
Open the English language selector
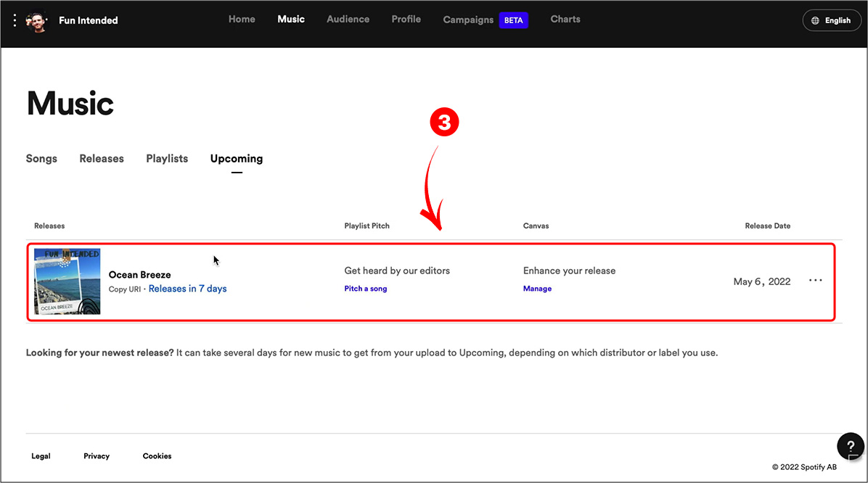pos(832,20)
